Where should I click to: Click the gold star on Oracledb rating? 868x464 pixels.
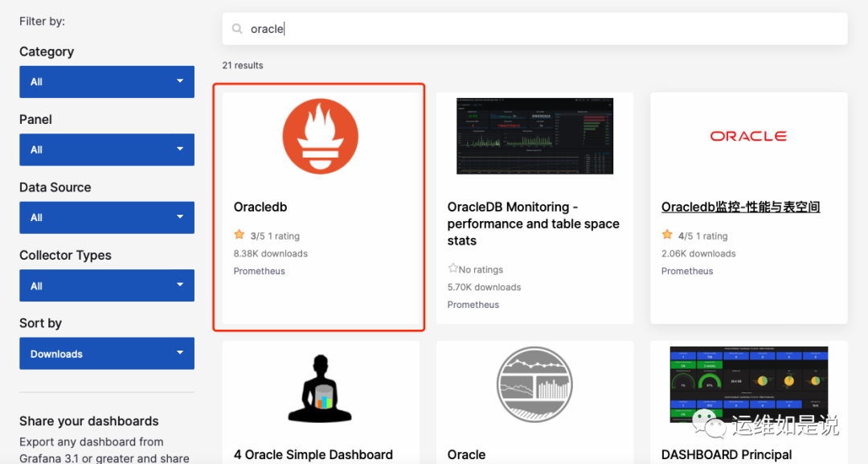(240, 236)
